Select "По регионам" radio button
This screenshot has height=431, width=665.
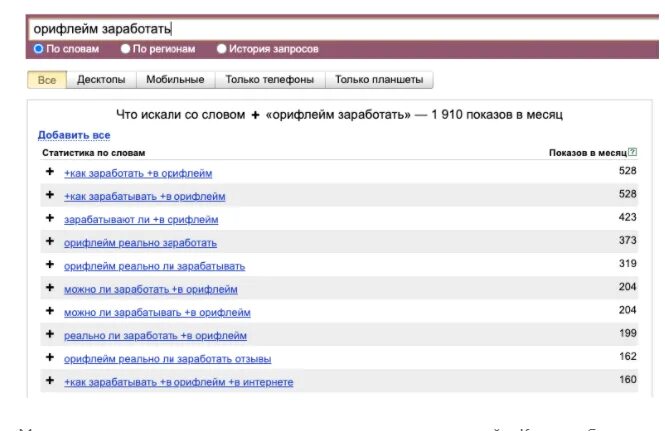(125, 49)
